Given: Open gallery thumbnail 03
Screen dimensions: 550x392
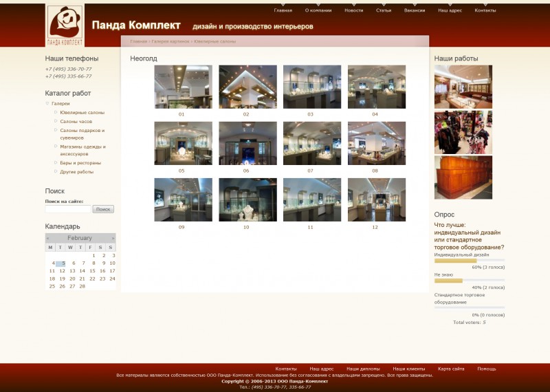Looking at the screenshot, I should (312, 87).
